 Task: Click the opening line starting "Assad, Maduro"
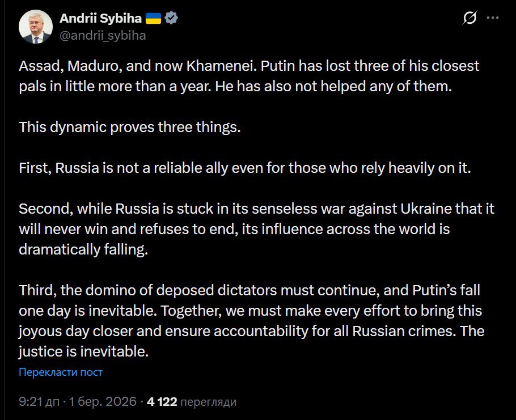[249, 66]
